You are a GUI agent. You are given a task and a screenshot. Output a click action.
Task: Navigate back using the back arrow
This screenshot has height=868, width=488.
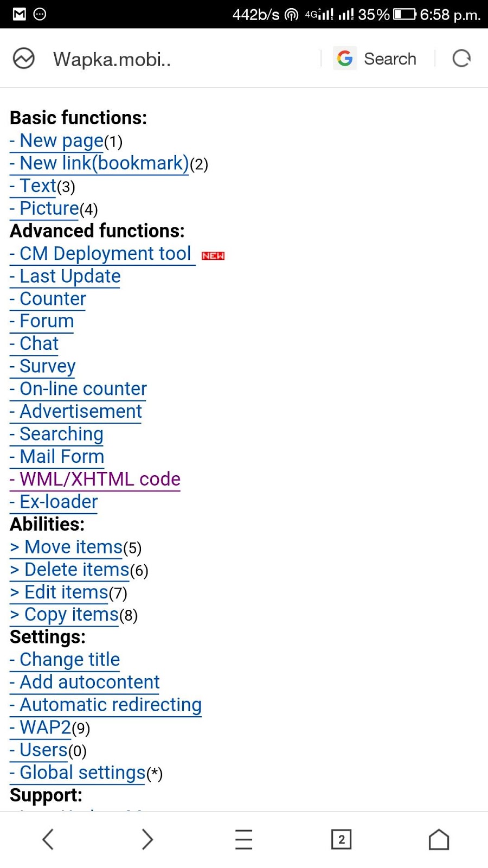click(x=48, y=839)
